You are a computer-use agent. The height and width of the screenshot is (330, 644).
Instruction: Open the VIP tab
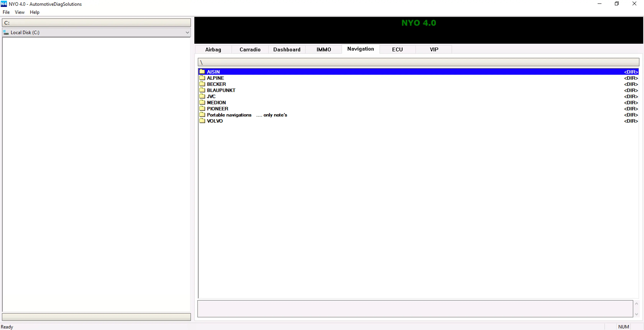pyautogui.click(x=434, y=49)
